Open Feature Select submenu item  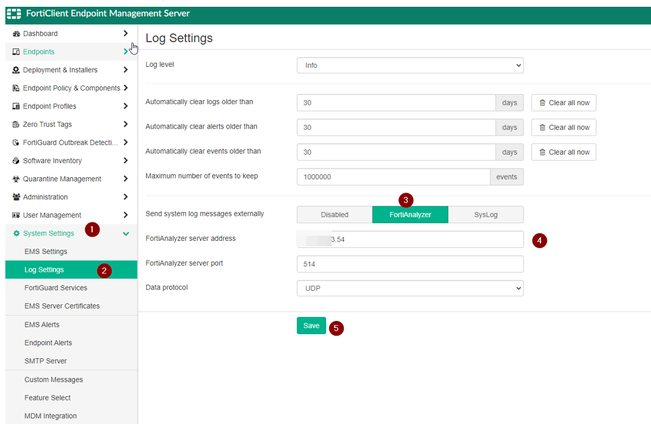pyautogui.click(x=71, y=398)
